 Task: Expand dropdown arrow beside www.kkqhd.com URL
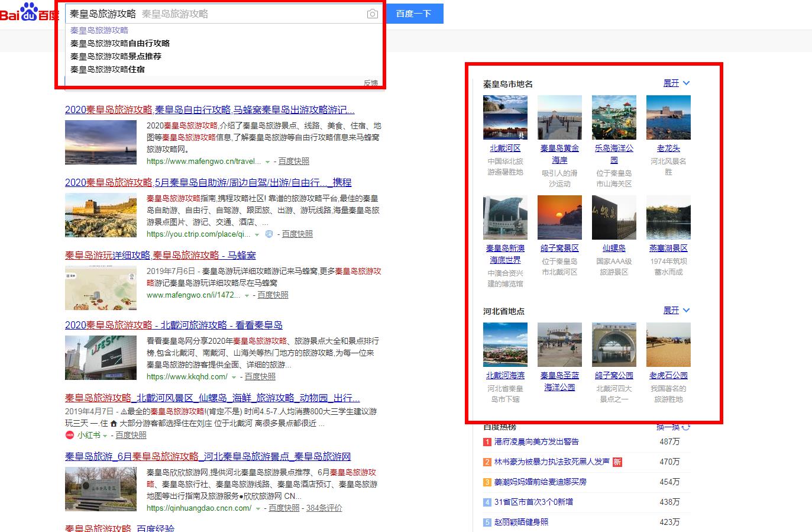click(234, 377)
